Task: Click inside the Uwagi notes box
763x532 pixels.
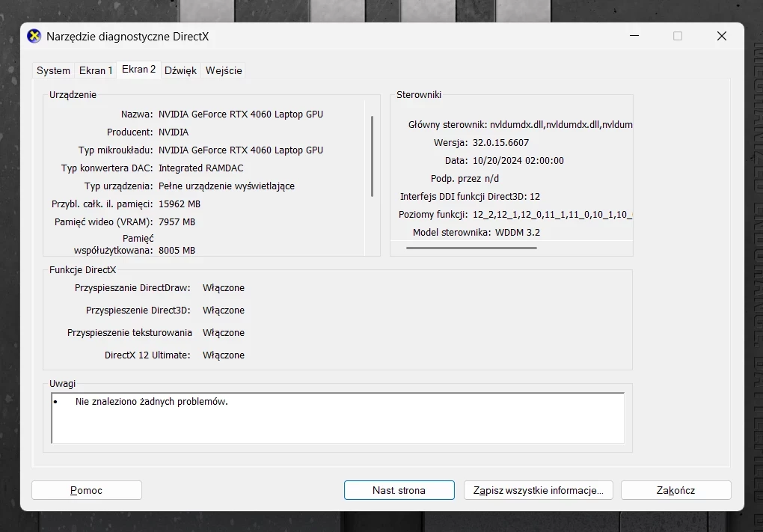Action: click(337, 418)
